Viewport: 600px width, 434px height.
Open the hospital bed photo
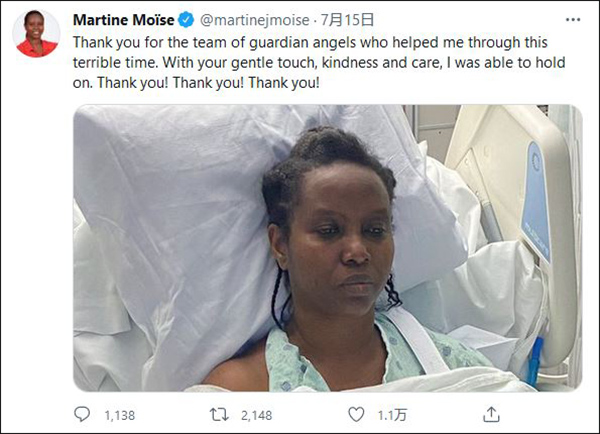coord(327,247)
